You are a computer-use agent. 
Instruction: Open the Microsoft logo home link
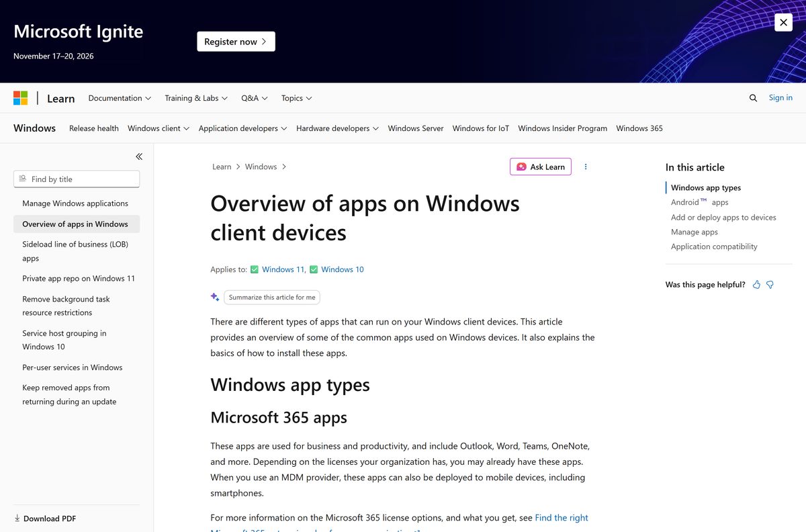(x=21, y=98)
